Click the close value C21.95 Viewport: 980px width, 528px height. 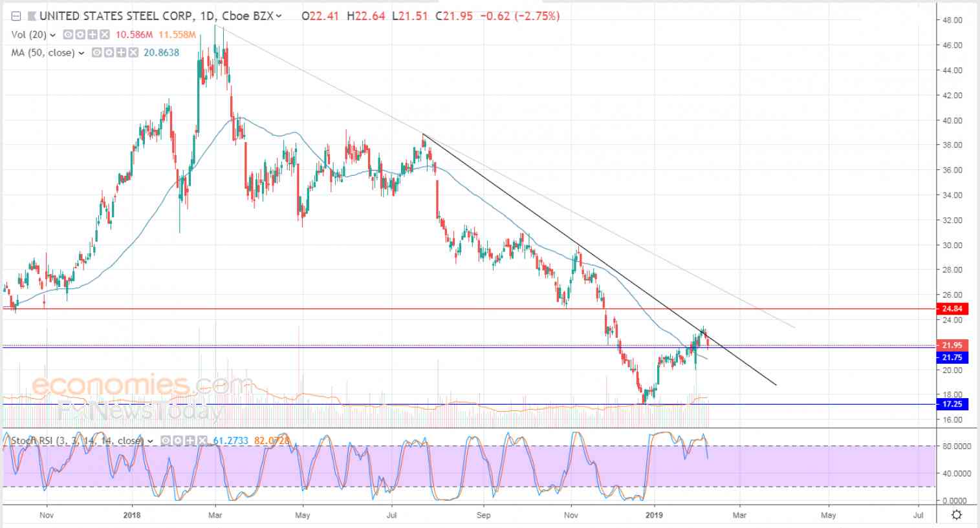[x=454, y=16]
